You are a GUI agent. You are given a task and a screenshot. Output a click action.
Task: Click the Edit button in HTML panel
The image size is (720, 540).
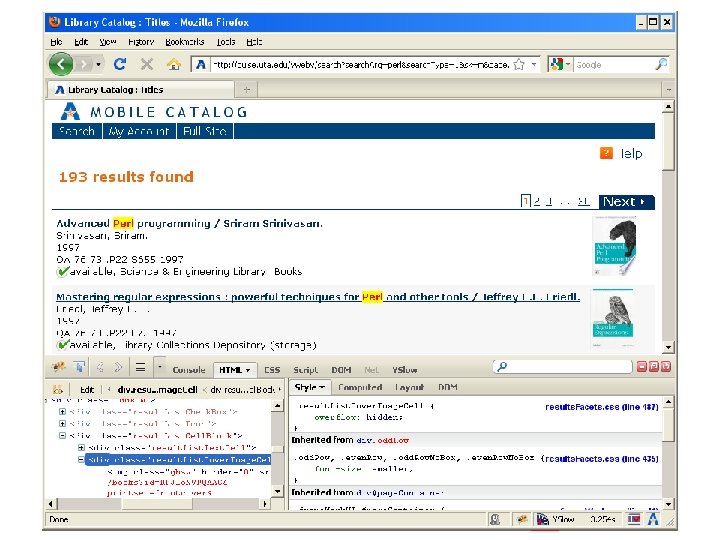coord(87,389)
